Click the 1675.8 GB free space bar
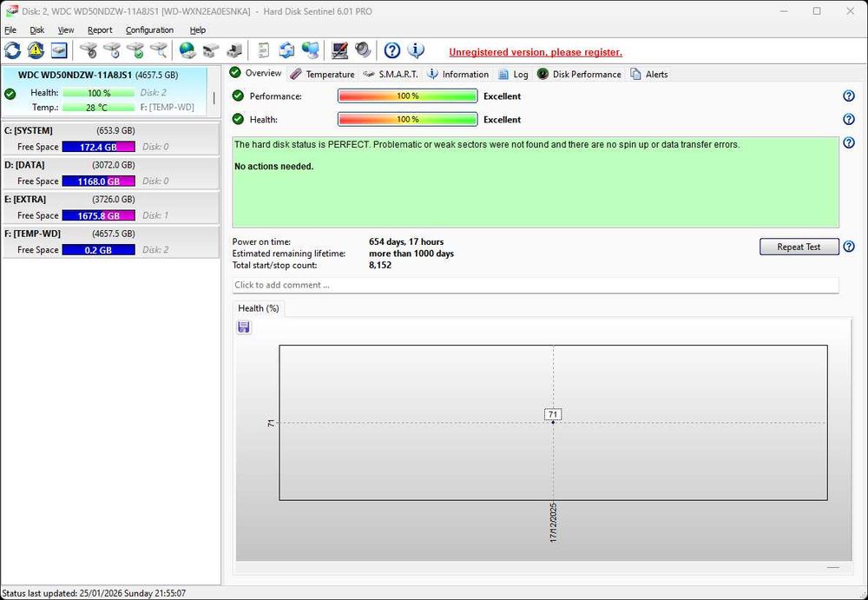Screen dimensions: 868x600 [99, 215]
